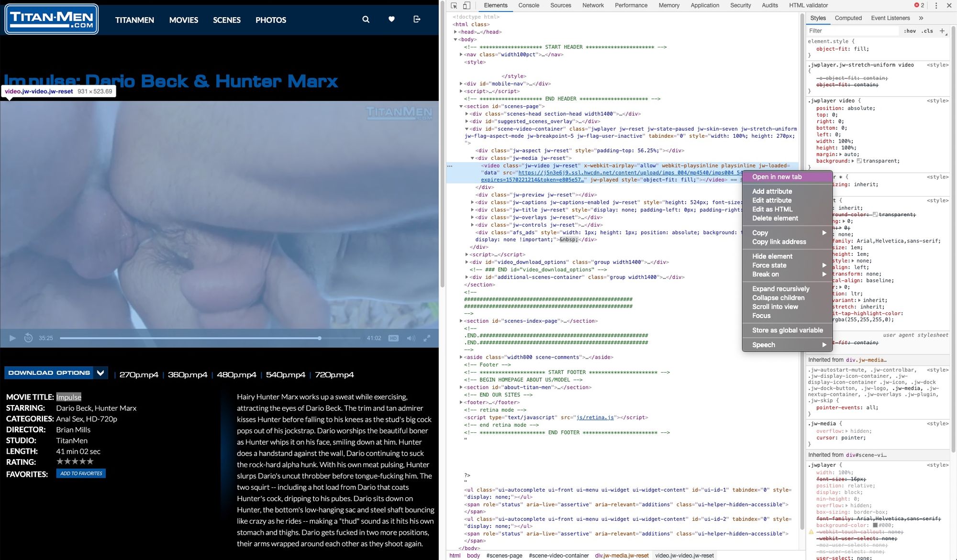The image size is (957, 560).
Task: Click the rewind 10 seconds icon
Action: 28,338
